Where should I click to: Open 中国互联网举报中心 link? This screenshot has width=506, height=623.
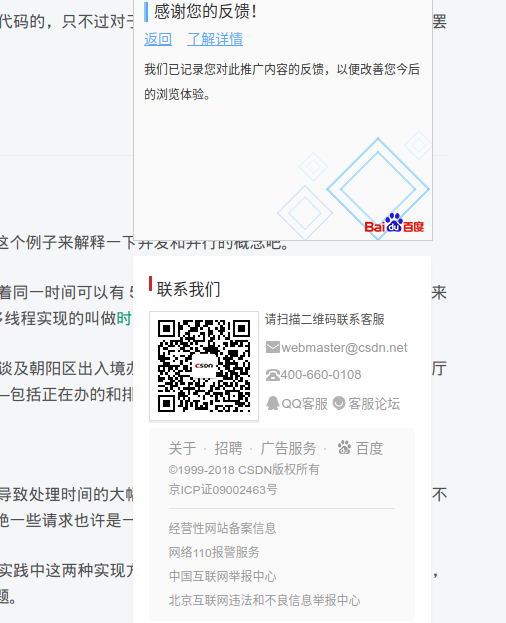point(222,577)
